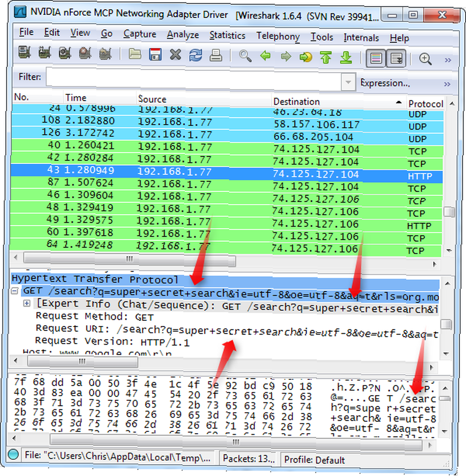This screenshot has height=476, width=466.
Task: Stop the running capture icon
Action: pos(85,54)
